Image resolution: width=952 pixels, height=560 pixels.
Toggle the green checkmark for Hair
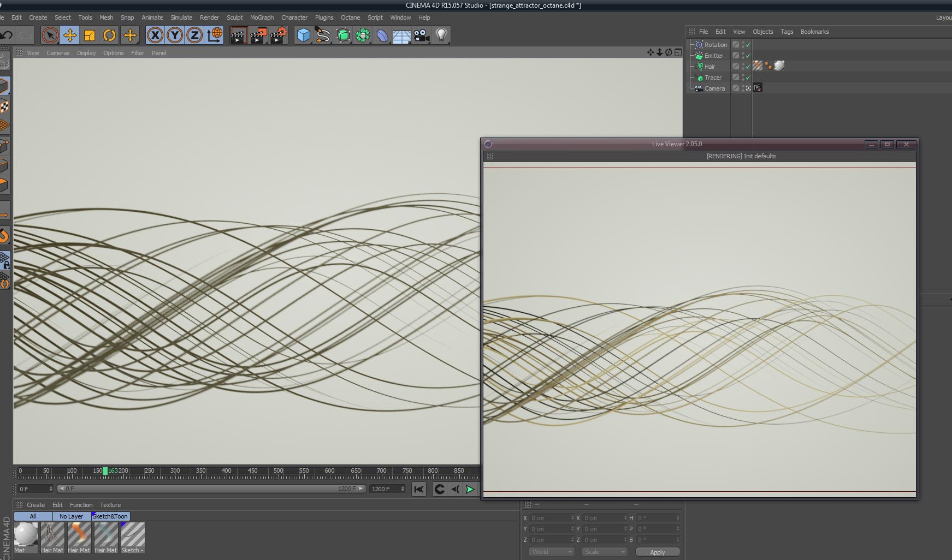point(748,67)
